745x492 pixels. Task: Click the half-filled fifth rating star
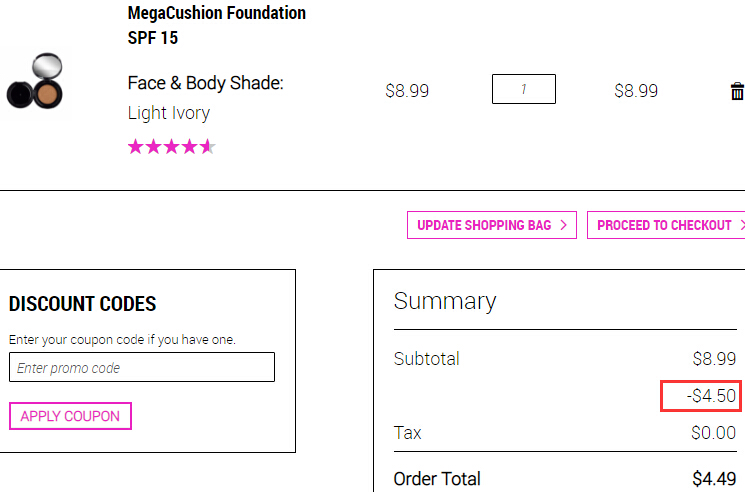pyautogui.click(x=208, y=147)
